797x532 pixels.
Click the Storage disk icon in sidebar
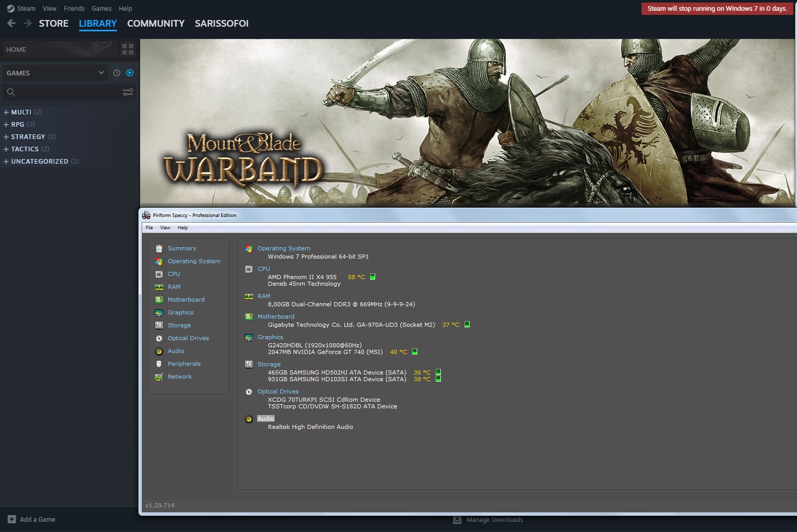(159, 325)
